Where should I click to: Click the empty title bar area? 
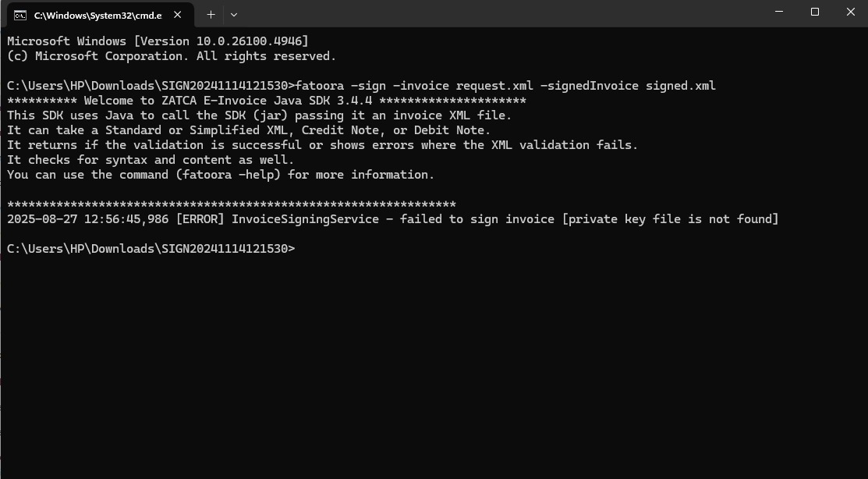tap(498, 13)
